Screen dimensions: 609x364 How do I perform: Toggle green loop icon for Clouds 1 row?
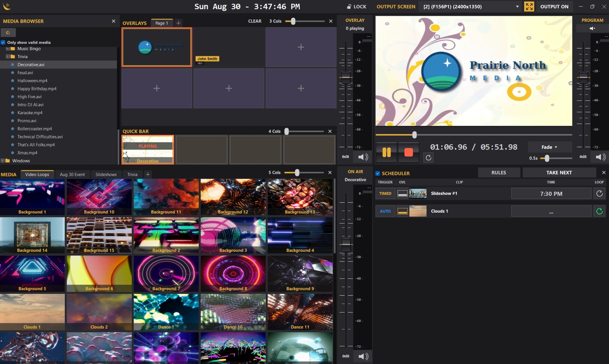pos(599,211)
